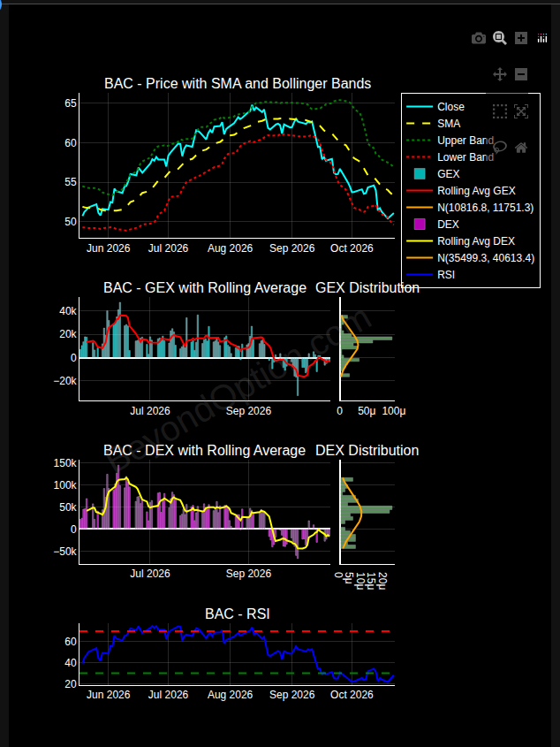
Task: Click '100μ' label on GEX Distribution axis
Action: (394, 411)
